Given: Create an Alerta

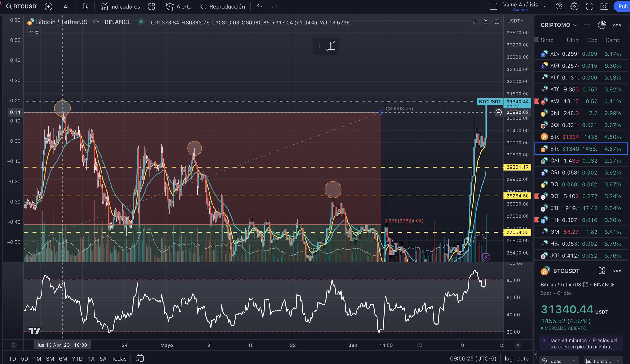Looking at the screenshot, I should coord(179,6).
